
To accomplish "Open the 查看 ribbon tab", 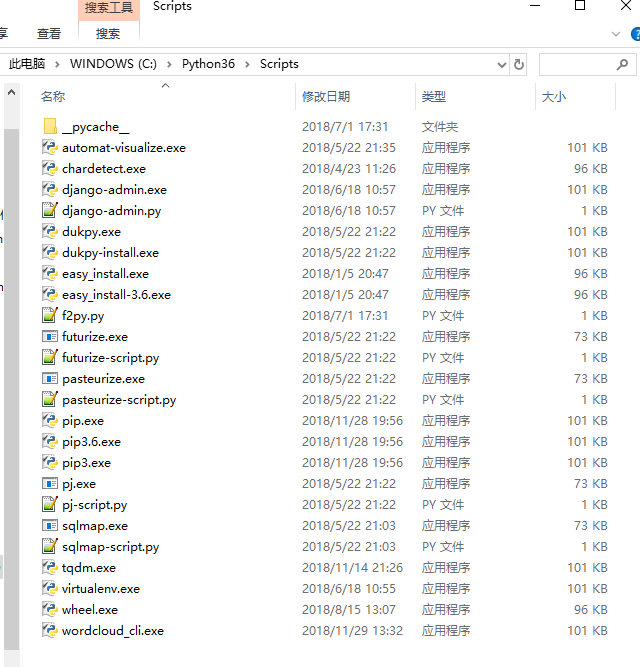I will click(48, 34).
